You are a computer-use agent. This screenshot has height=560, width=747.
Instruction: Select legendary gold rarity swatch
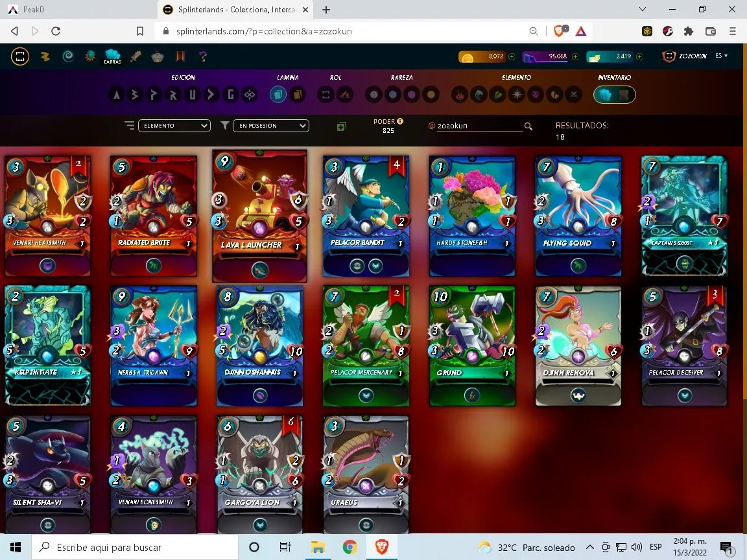click(x=431, y=94)
